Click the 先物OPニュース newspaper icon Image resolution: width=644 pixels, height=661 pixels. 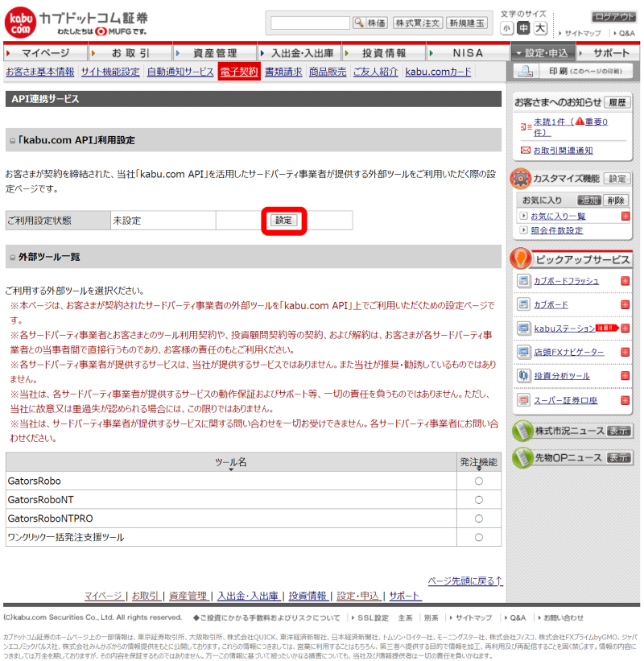(x=522, y=458)
